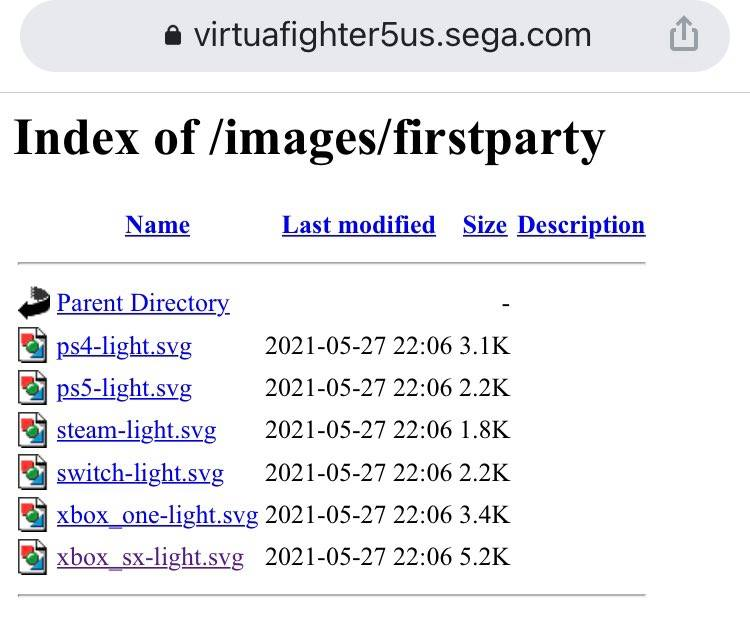Tap the Safari share icon
Screen dimensions: 750x637
[x=682, y=37]
